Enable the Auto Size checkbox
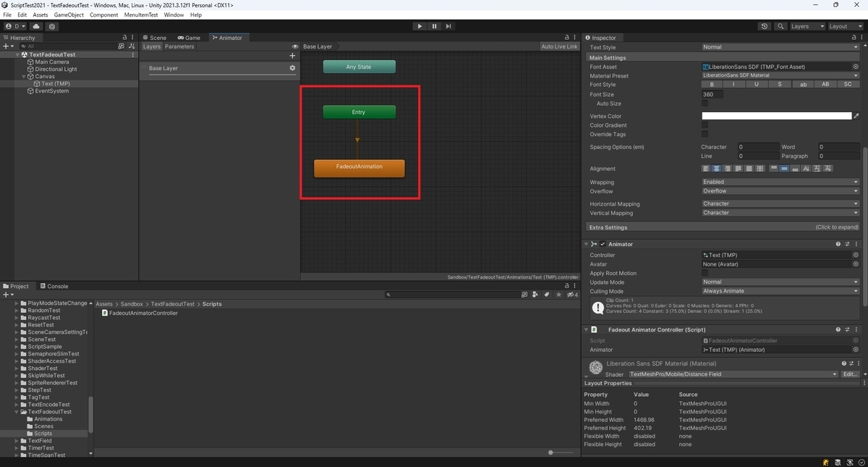 click(x=705, y=104)
